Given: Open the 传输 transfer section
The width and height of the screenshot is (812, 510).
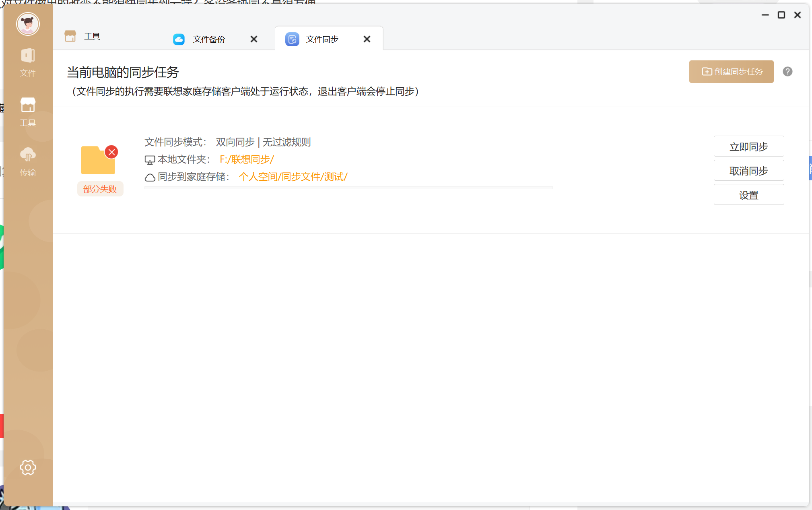Looking at the screenshot, I should 28,162.
